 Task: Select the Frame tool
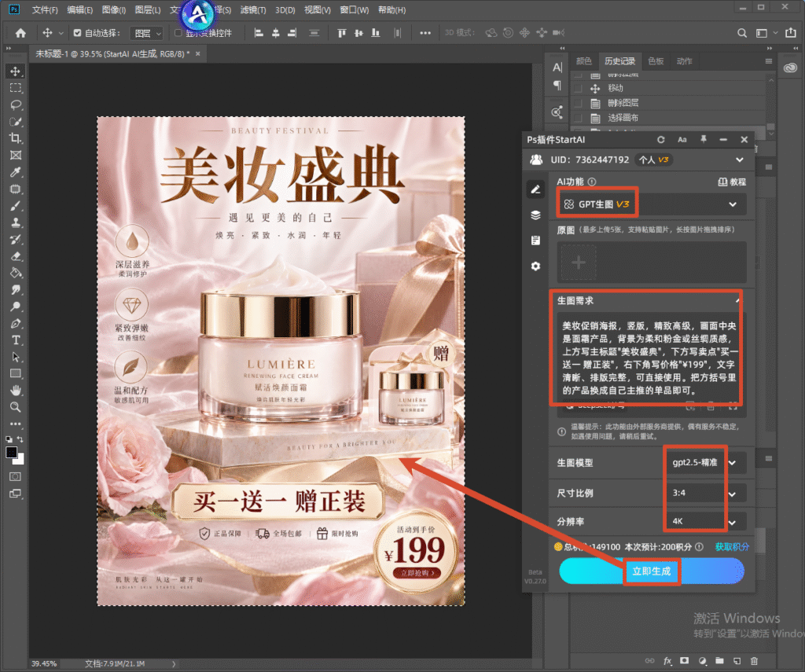(16, 155)
